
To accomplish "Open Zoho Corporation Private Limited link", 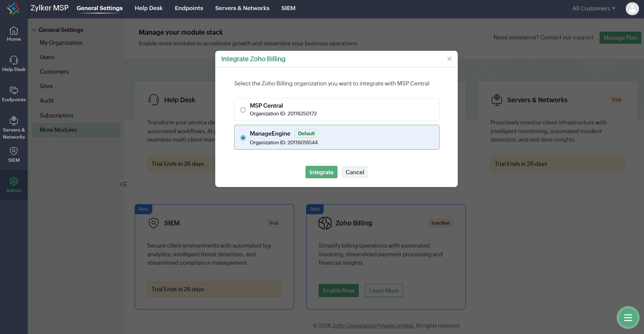I will pos(373,326).
